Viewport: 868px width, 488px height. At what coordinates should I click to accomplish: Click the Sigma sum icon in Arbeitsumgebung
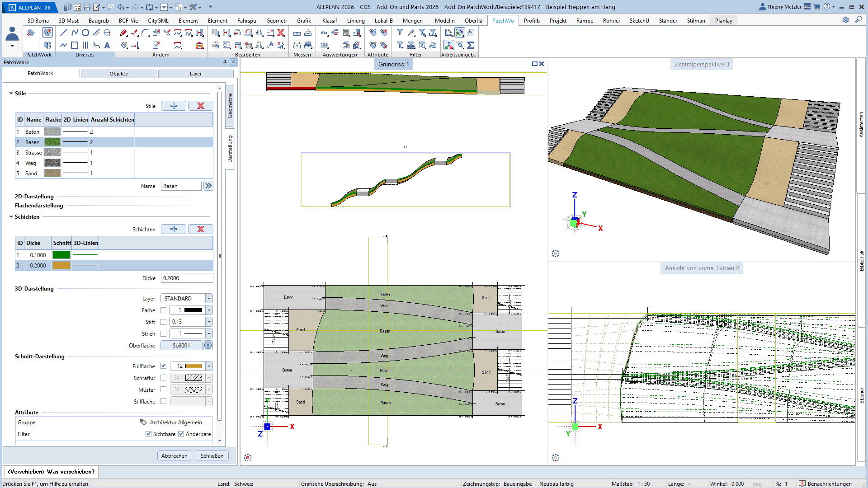pyautogui.click(x=471, y=45)
